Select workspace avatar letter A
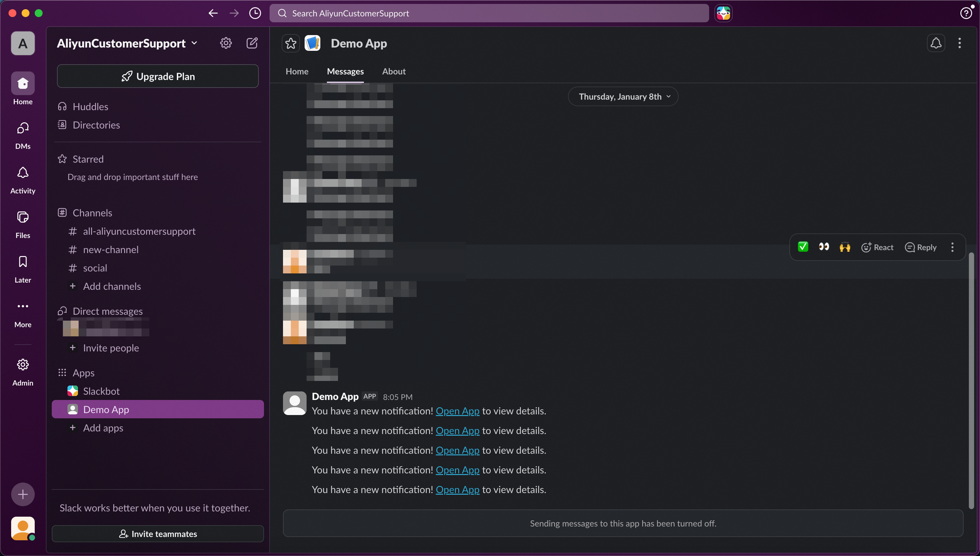The image size is (980, 556). [x=23, y=44]
